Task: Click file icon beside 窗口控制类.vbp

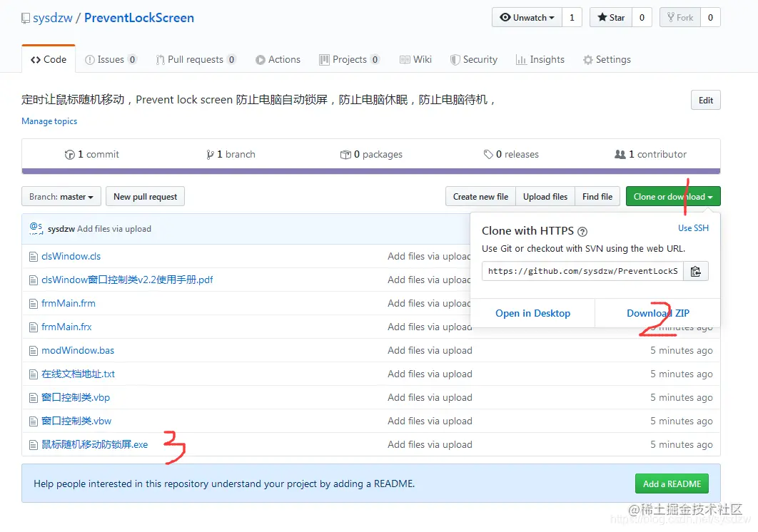Action: pos(34,398)
